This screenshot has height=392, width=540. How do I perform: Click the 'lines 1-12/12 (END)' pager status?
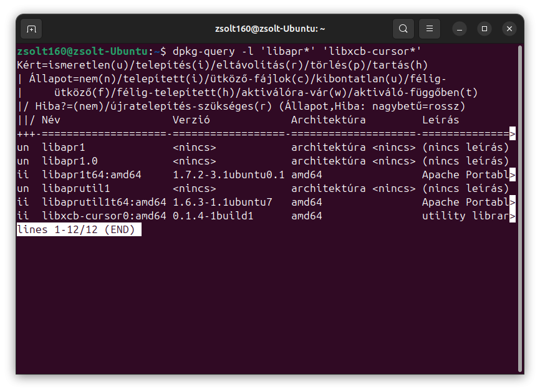point(79,230)
